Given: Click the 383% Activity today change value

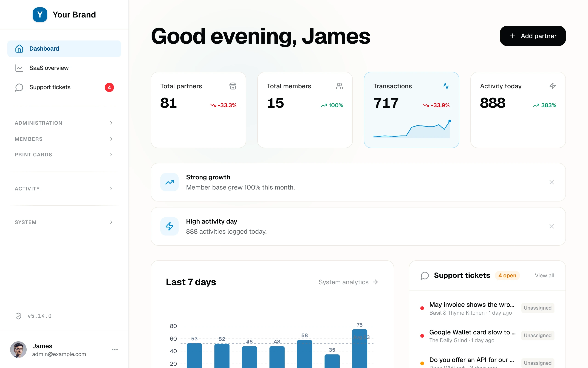Looking at the screenshot, I should coord(549,105).
